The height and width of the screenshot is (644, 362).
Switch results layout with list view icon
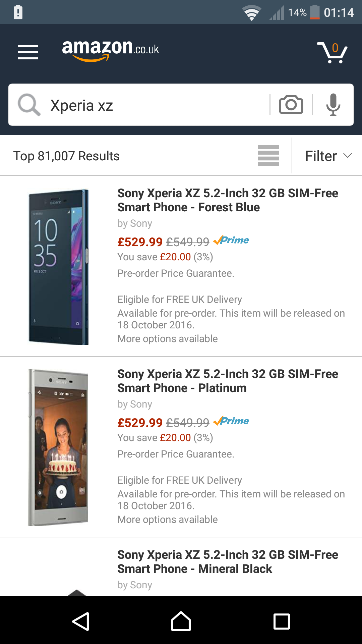[268, 156]
